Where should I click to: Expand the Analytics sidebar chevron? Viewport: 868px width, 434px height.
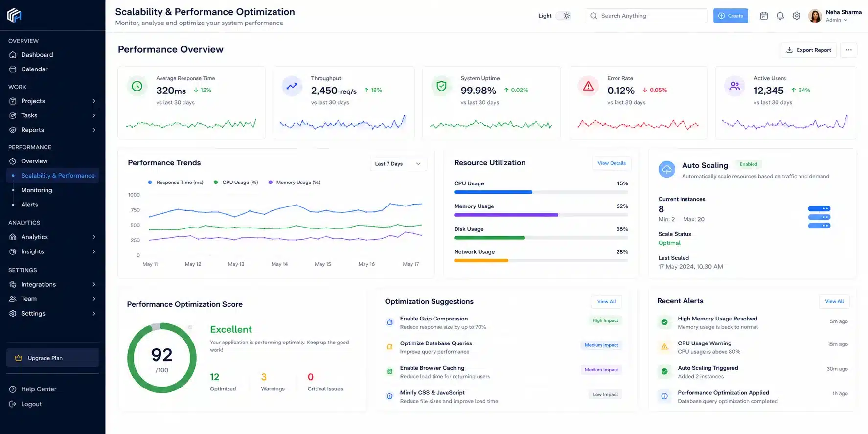(x=94, y=237)
